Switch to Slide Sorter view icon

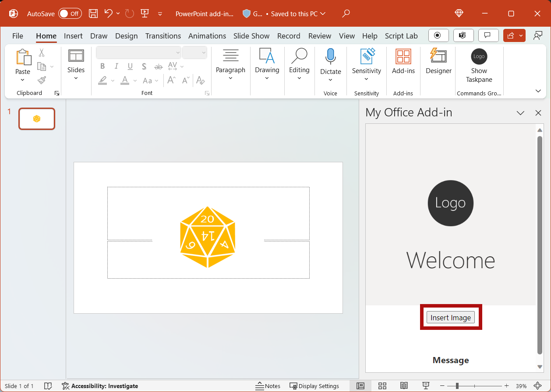[382, 386]
